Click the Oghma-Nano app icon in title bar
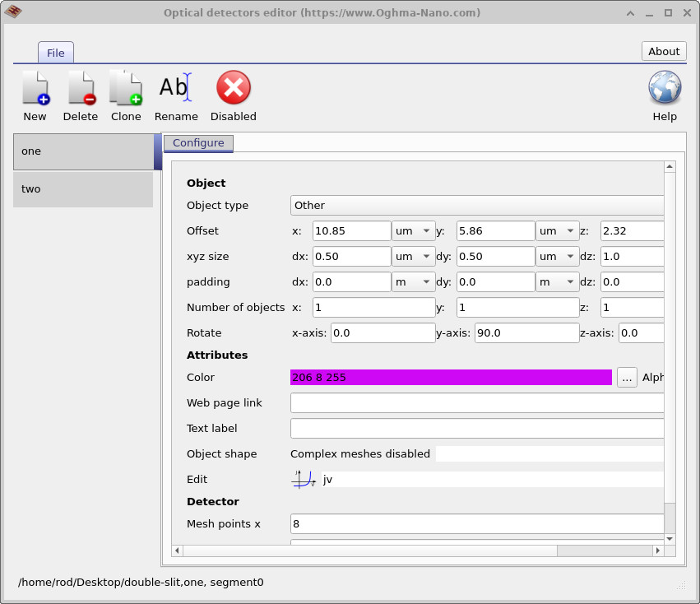Viewport: 700px width, 604px height. tap(14, 12)
